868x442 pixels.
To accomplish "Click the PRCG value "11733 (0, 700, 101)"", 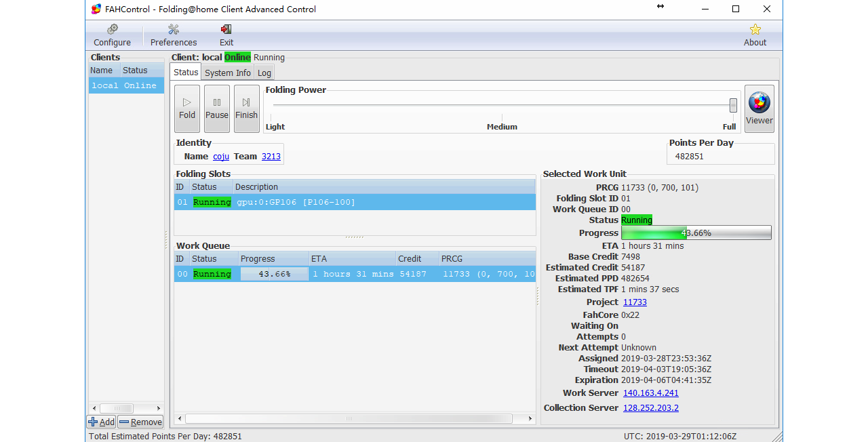I will (660, 188).
